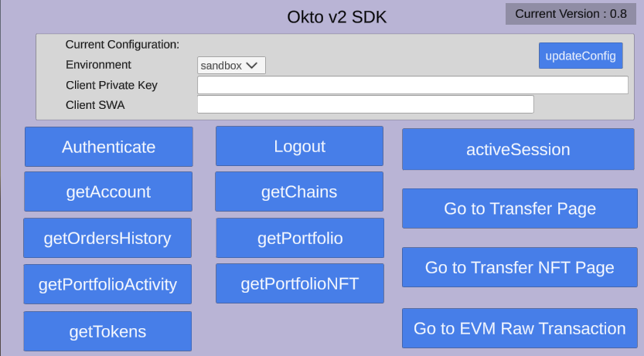
Task: Click the getTokens button
Action: 107,331
